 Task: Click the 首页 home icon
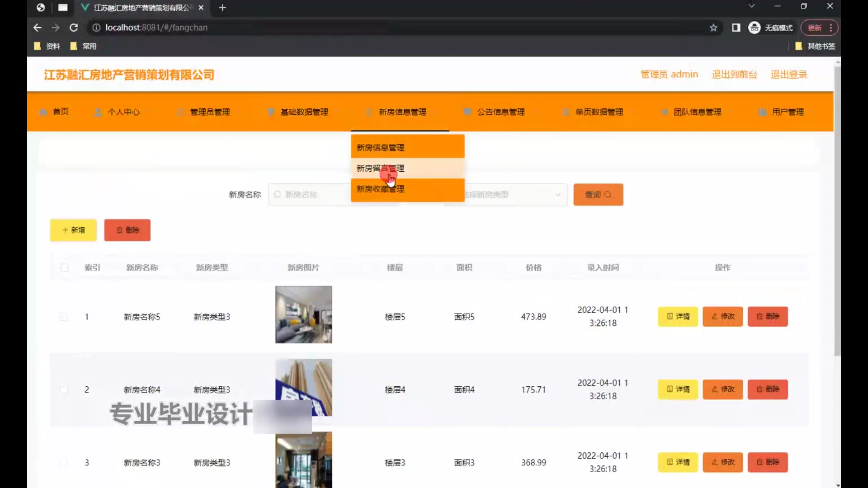pos(43,112)
